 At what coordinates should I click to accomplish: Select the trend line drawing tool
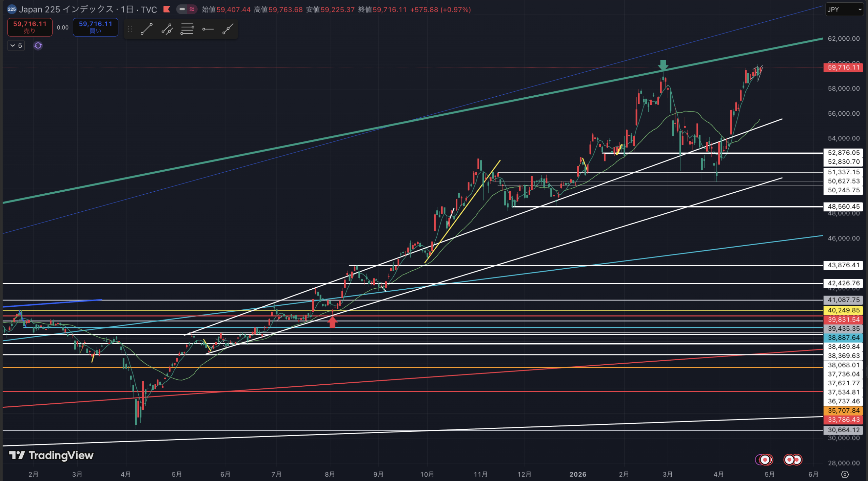(x=146, y=29)
